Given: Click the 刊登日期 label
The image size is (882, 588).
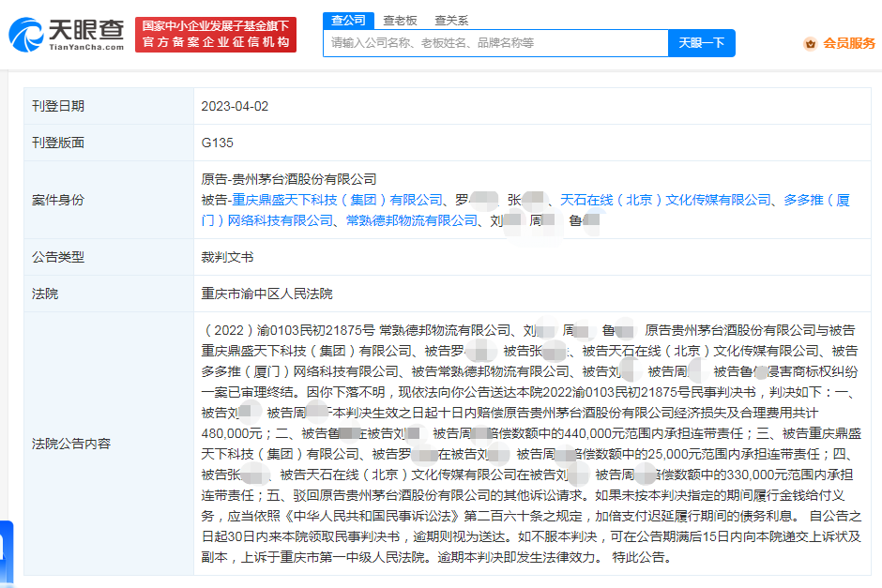Looking at the screenshot, I should pyautogui.click(x=58, y=106).
